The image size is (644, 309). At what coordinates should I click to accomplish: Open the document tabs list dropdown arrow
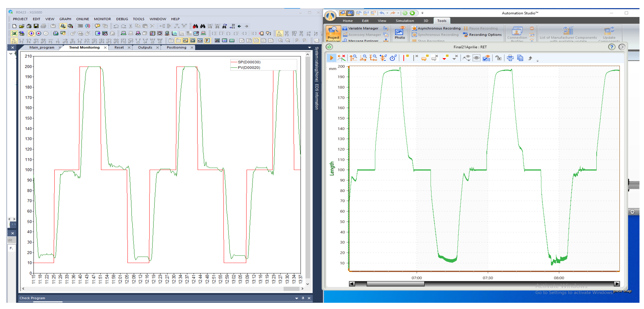point(310,47)
